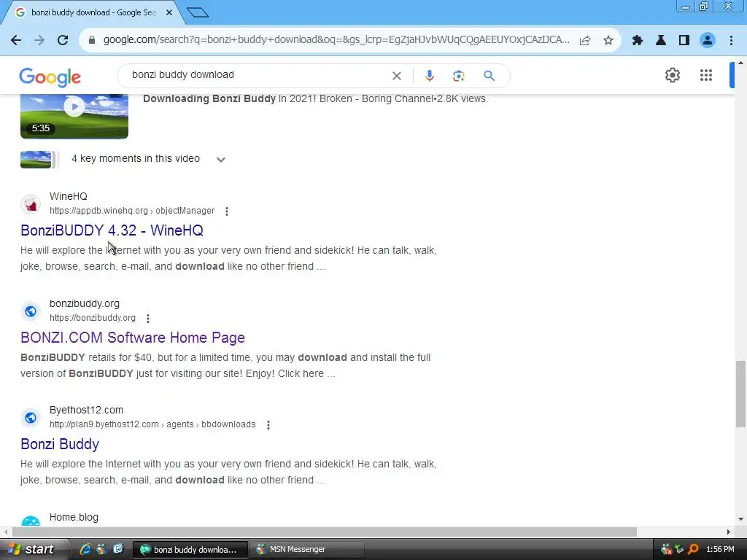The height and width of the screenshot is (560, 747).
Task: Open more options for Byethost12.com result
Action: pyautogui.click(x=268, y=425)
